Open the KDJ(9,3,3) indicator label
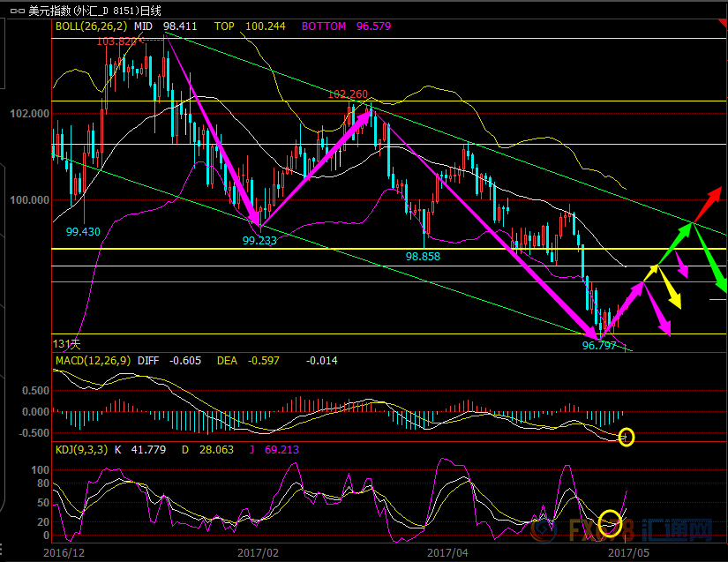Image resolution: width=728 pixels, height=562 pixels. coord(81,450)
